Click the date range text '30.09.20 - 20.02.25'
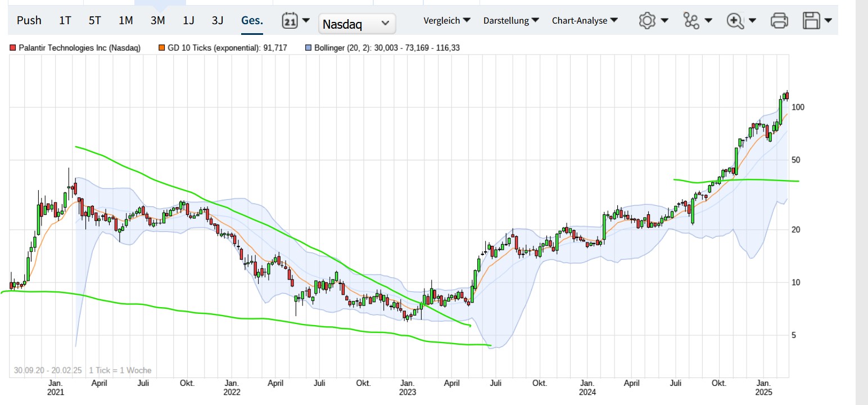 click(x=49, y=371)
